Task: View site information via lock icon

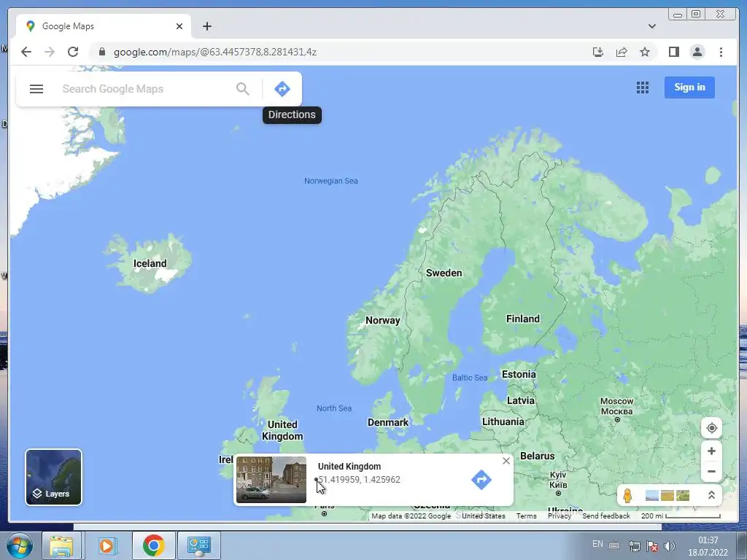Action: [101, 52]
